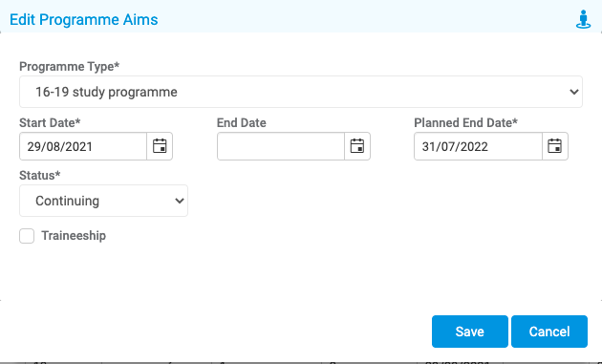The image size is (602, 364).
Task: Click the Planned End Date field 31/07/2022
Action: point(479,146)
